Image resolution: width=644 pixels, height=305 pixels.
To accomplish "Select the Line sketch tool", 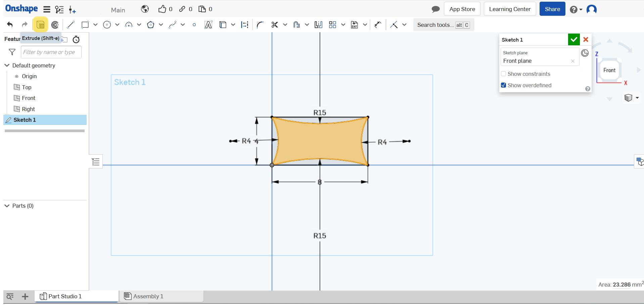I will click(71, 25).
